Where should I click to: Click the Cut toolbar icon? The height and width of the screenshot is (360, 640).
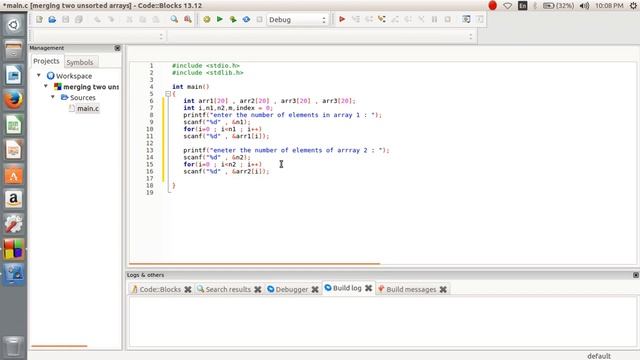pos(129,19)
